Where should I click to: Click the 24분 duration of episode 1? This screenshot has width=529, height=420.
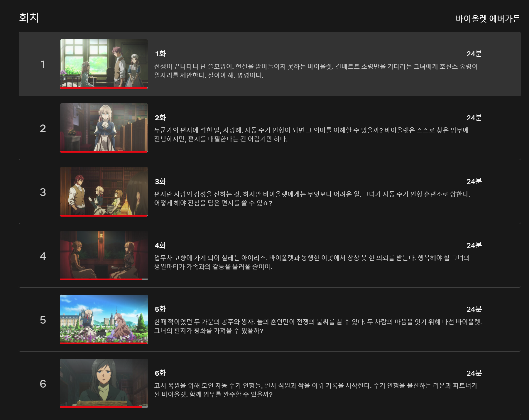tap(474, 54)
